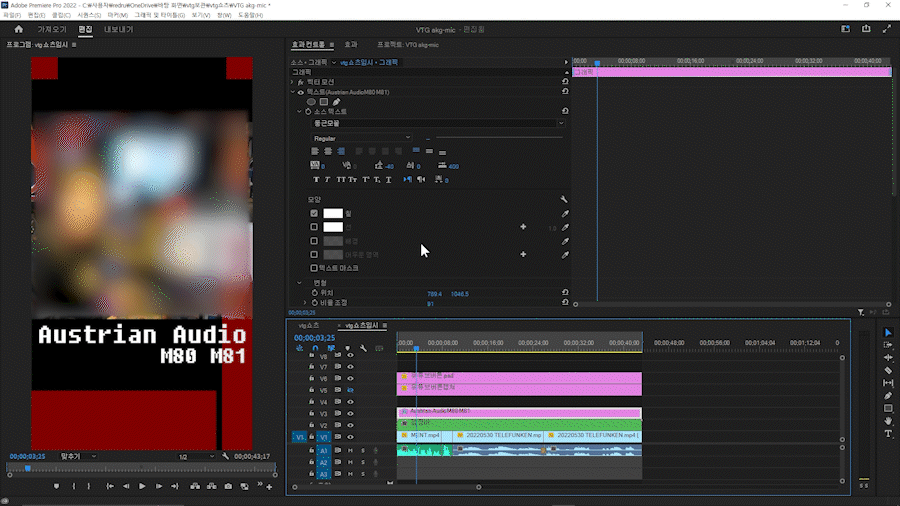The image size is (900, 506).
Task: Expand the Vector Motion effect
Action: pyautogui.click(x=292, y=82)
